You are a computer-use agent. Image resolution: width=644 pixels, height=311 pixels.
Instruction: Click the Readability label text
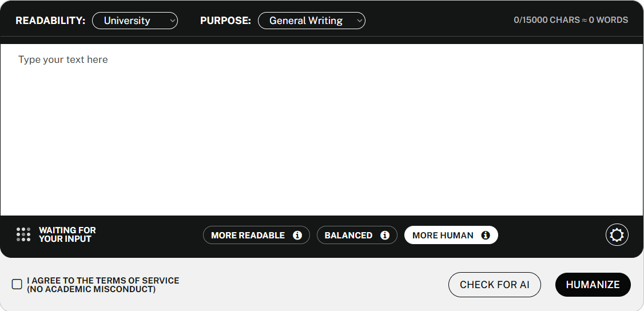point(50,21)
